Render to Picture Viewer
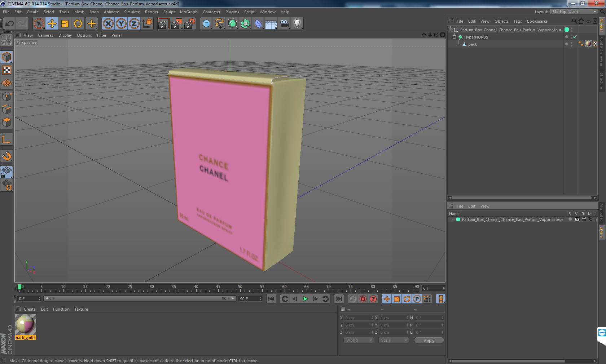606x364 pixels. (176, 24)
